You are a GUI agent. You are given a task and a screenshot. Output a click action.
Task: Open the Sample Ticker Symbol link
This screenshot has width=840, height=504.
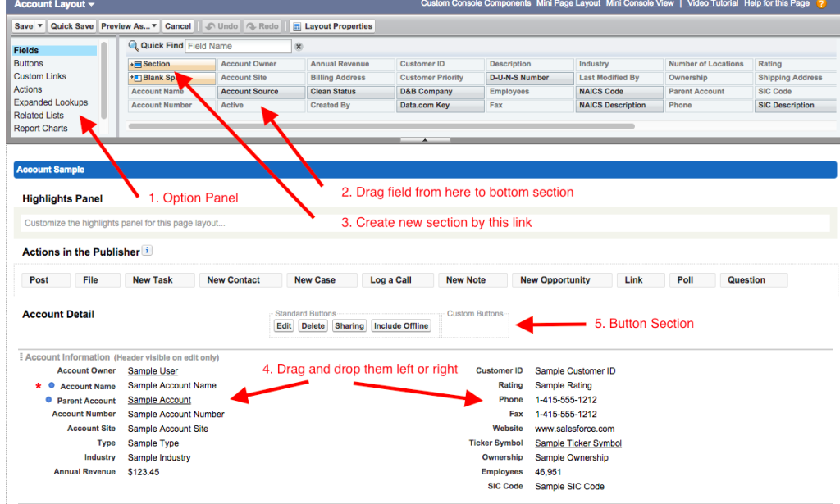tap(578, 443)
